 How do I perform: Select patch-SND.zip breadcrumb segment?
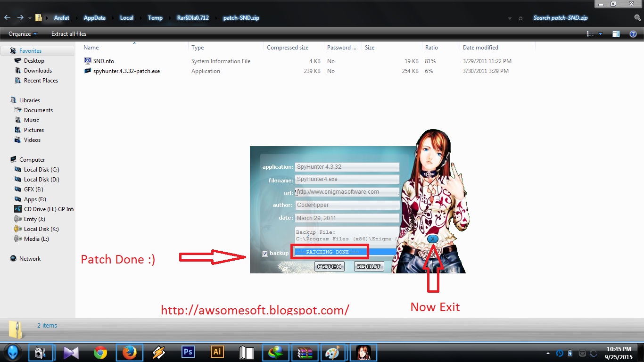[x=241, y=18]
